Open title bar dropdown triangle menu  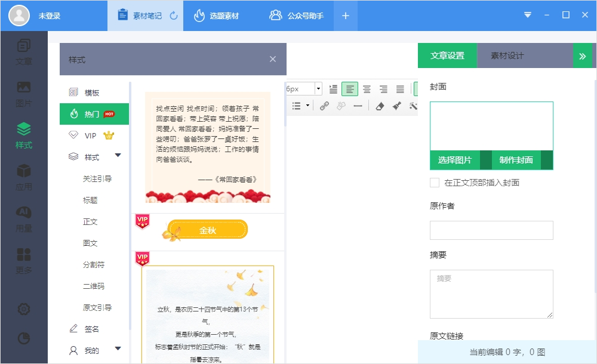pyautogui.click(x=528, y=15)
